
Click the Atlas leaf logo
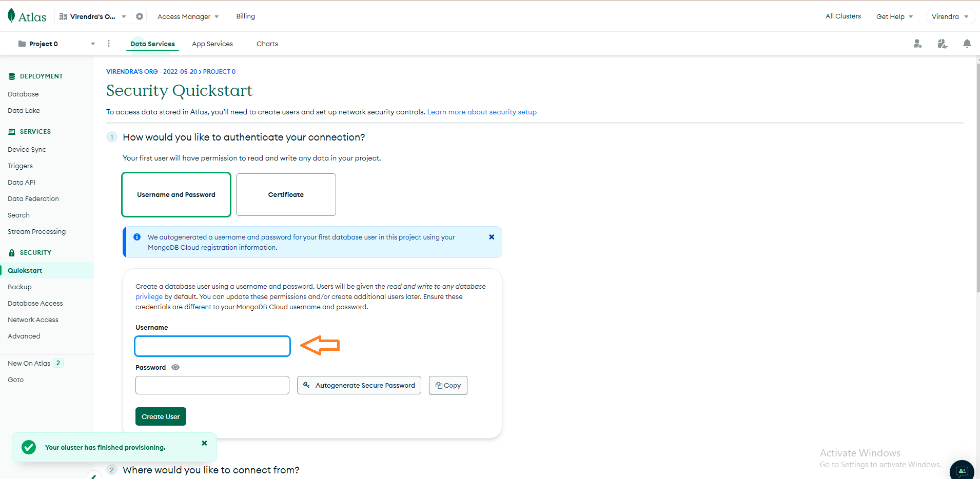(10, 15)
